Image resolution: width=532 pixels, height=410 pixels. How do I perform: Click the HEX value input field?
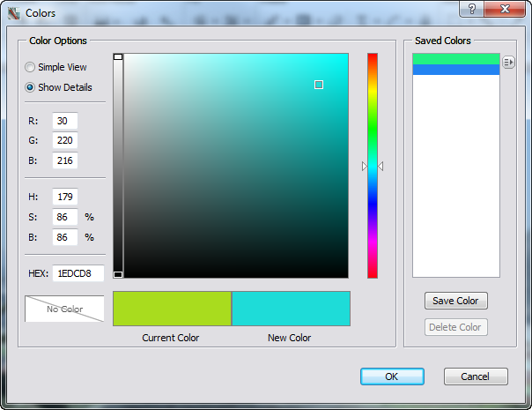pyautogui.click(x=78, y=273)
